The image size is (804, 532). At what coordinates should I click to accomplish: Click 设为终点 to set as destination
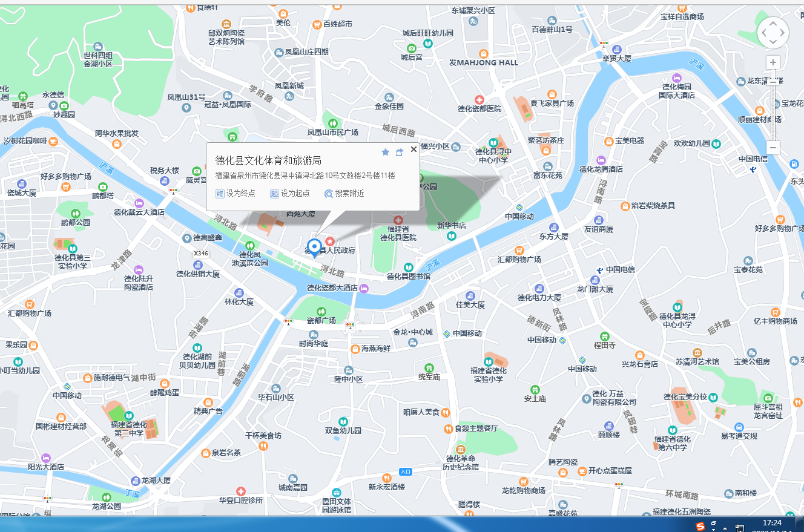click(x=236, y=194)
